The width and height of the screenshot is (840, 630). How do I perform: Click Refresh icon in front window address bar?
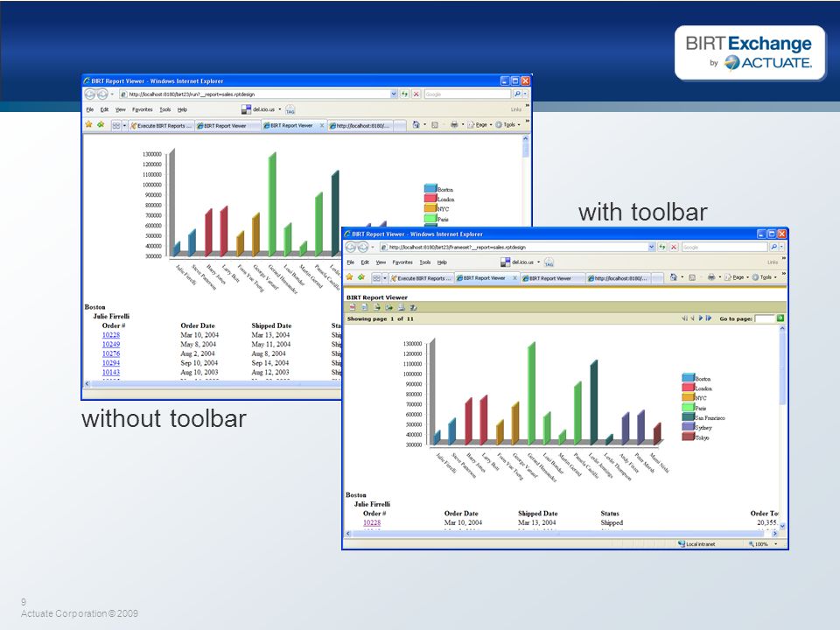[x=662, y=247]
